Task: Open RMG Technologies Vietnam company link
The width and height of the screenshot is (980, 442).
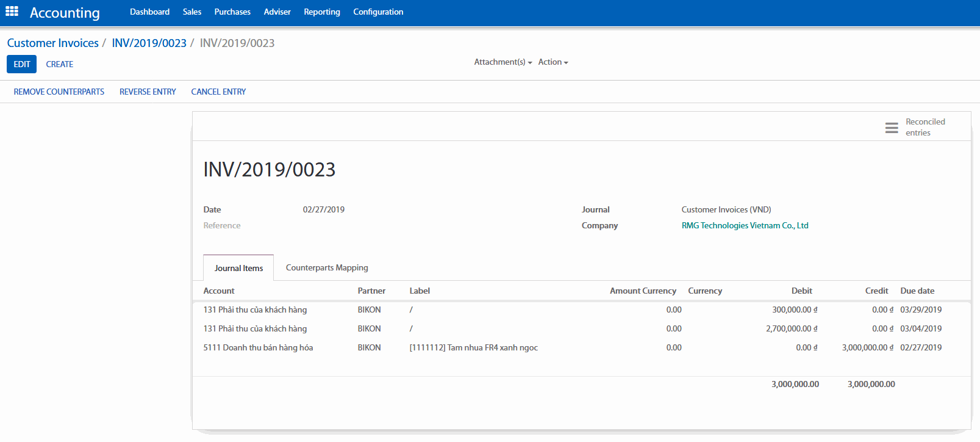Action: 745,226
